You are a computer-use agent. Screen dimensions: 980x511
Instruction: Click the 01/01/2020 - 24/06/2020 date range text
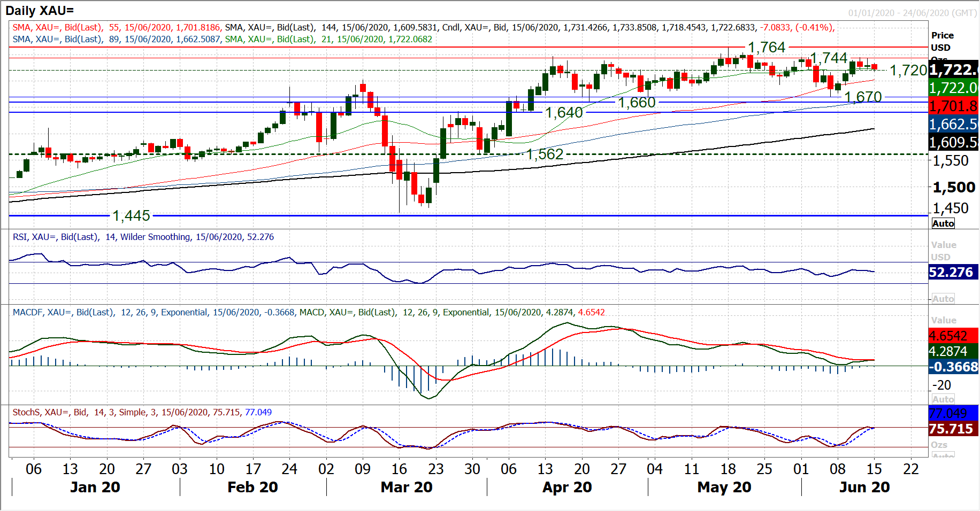[x=912, y=13]
